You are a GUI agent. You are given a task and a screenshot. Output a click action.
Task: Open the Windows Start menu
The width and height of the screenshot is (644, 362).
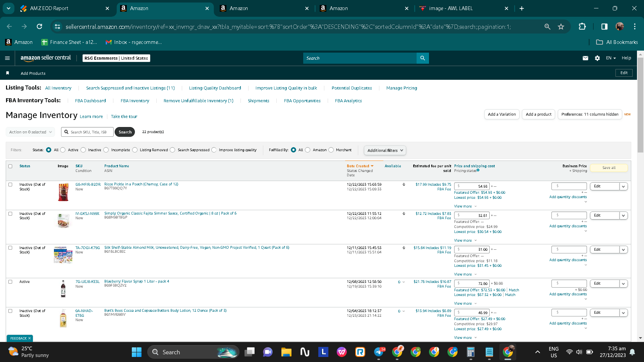pyautogui.click(x=137, y=352)
